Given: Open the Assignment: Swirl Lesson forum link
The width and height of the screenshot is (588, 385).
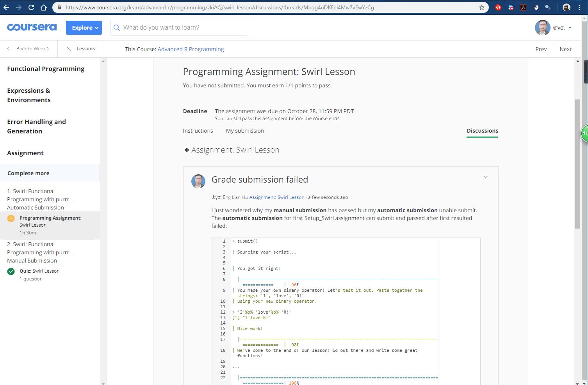Looking at the screenshot, I should 277,197.
